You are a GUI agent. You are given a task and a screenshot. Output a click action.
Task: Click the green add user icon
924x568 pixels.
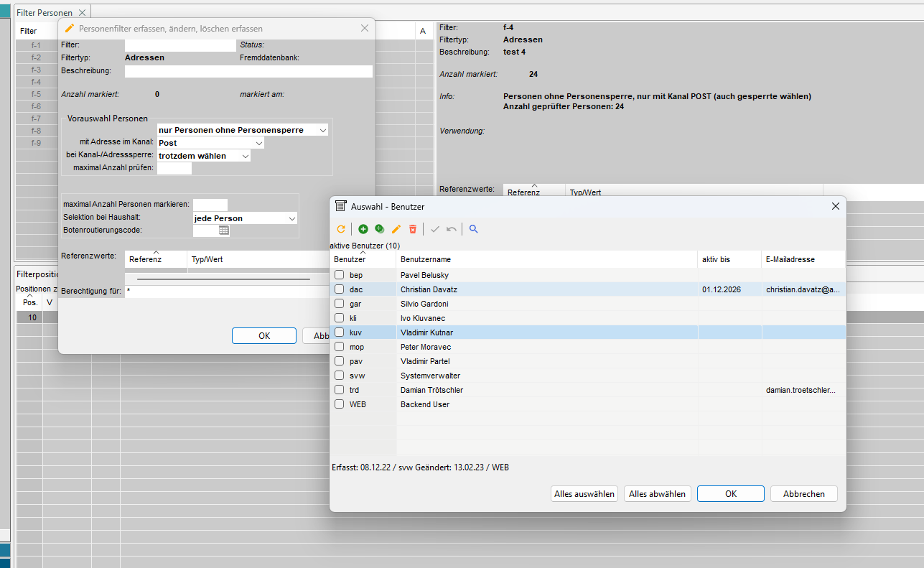point(363,229)
